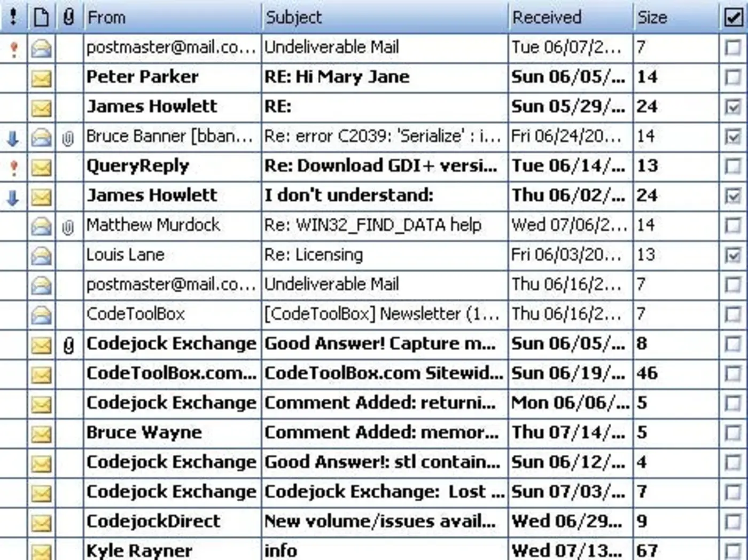Uncheck the box on James Howlett 'RE:' row
Viewport: 748px width, 560px height.
click(x=733, y=107)
